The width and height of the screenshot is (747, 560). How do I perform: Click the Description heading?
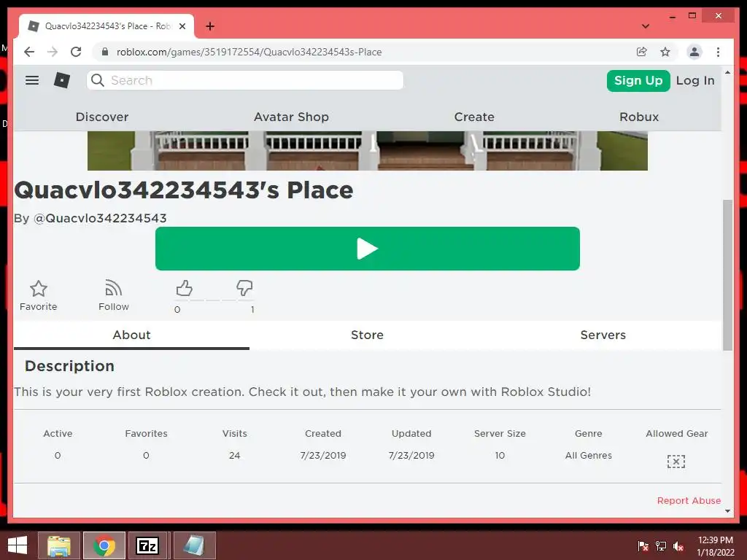point(69,366)
